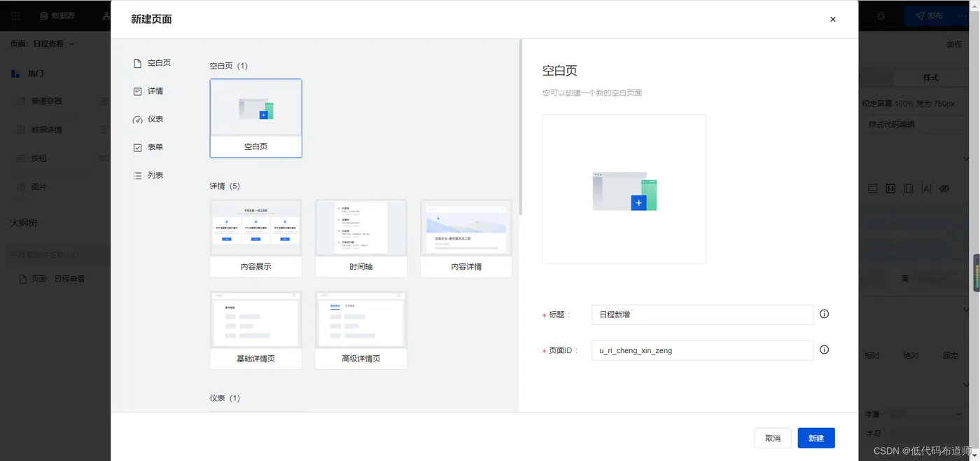Image resolution: width=980 pixels, height=461 pixels.
Task: Select the 数据详情 component in background panel
Action: pyautogui.click(x=40, y=130)
